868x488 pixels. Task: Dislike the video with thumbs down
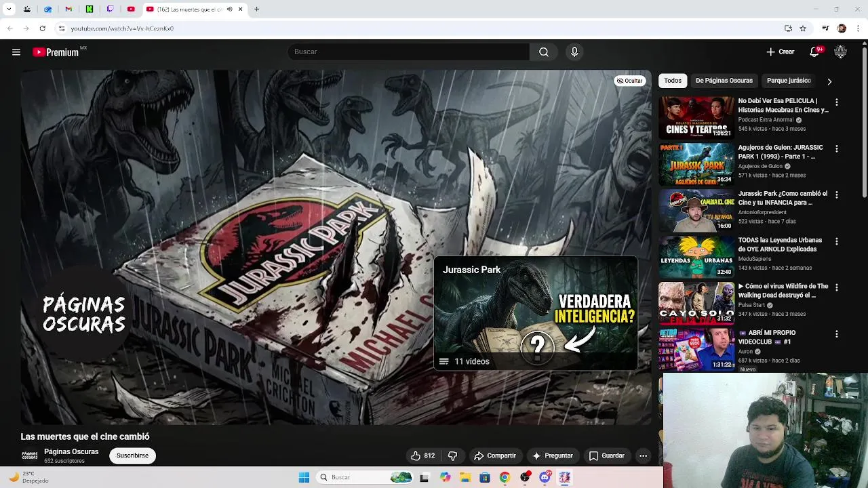point(452,455)
